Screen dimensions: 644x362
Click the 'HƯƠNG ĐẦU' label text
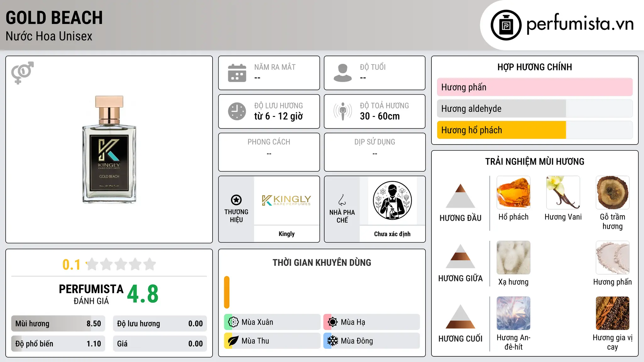click(460, 218)
